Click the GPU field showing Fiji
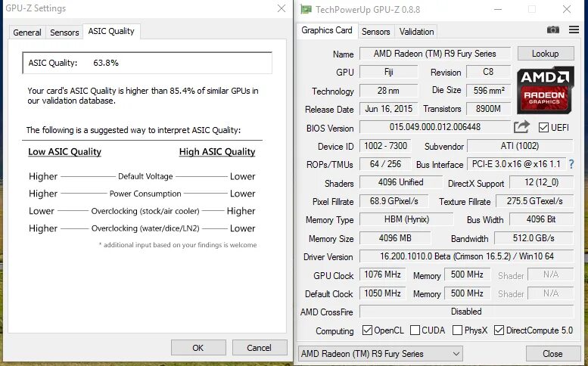The height and width of the screenshot is (366, 588). [x=388, y=72]
